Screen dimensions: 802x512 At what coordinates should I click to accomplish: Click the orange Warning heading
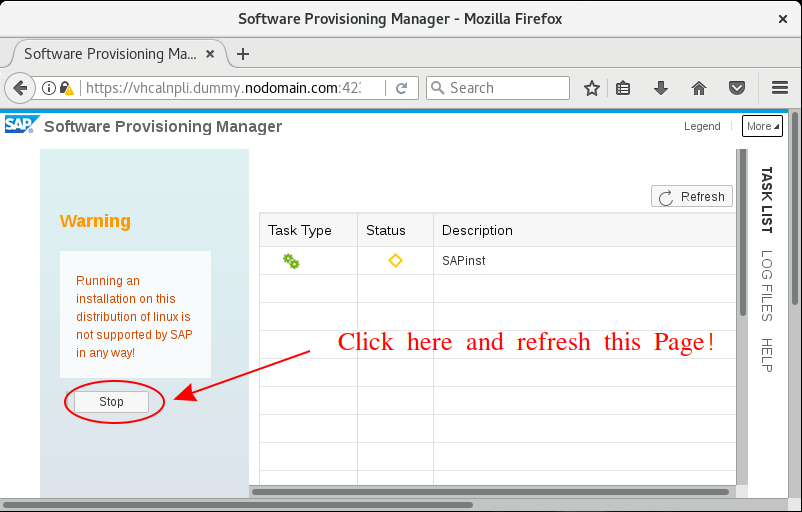95,221
